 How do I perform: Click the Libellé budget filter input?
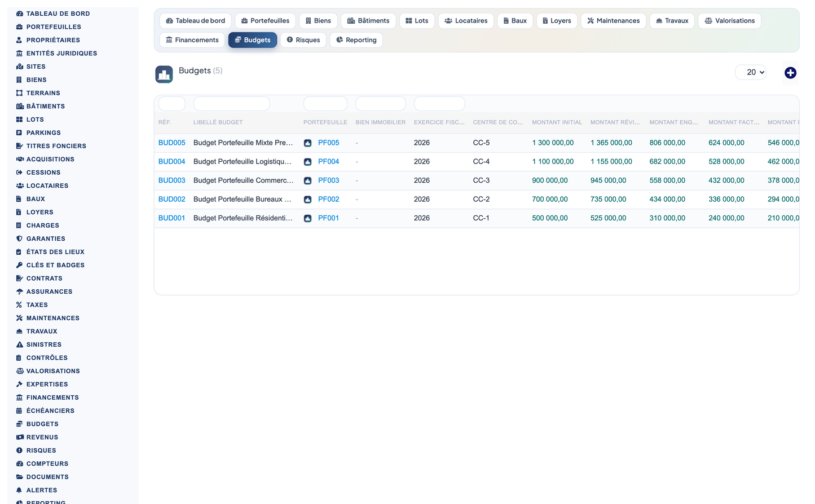click(x=231, y=104)
